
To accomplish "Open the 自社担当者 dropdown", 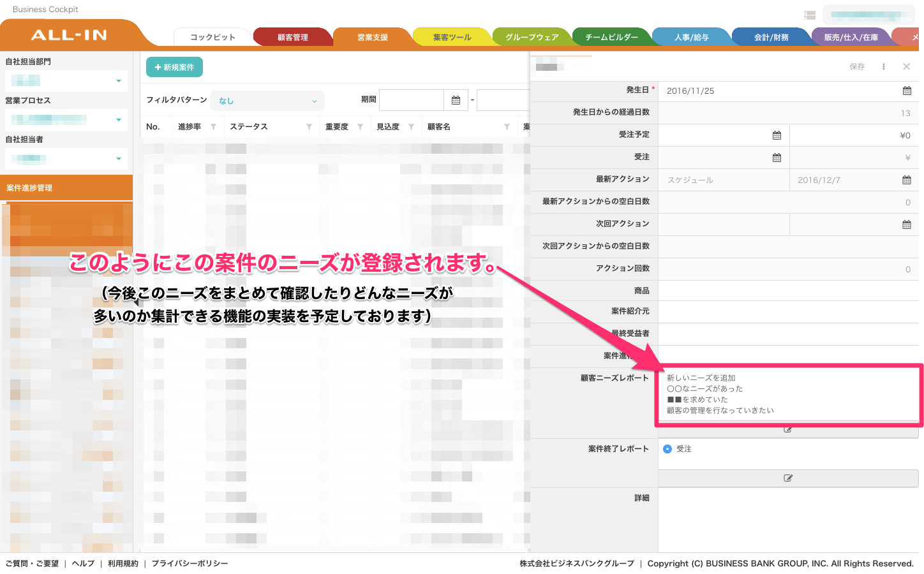I will [x=66, y=159].
